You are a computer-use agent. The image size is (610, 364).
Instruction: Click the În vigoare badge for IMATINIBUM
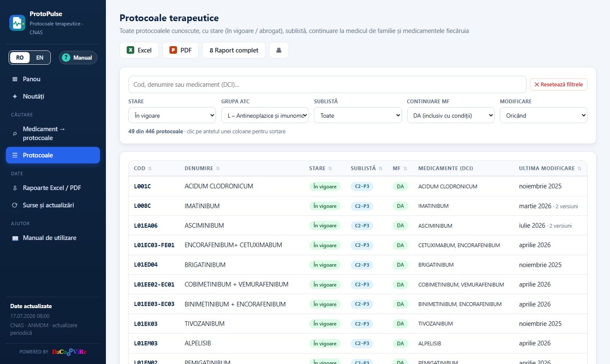325,206
